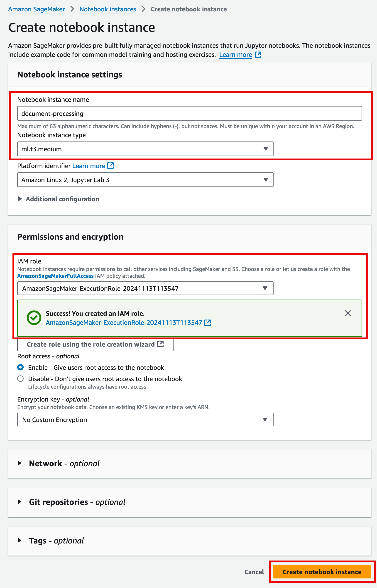This screenshot has width=377, height=588.
Task: Select Disable root access radio button
Action: click(21, 379)
